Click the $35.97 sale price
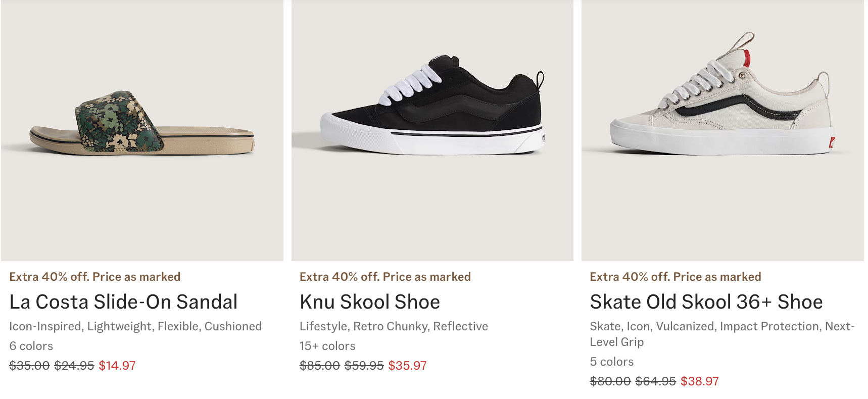The image size is (868, 399). coord(407,366)
